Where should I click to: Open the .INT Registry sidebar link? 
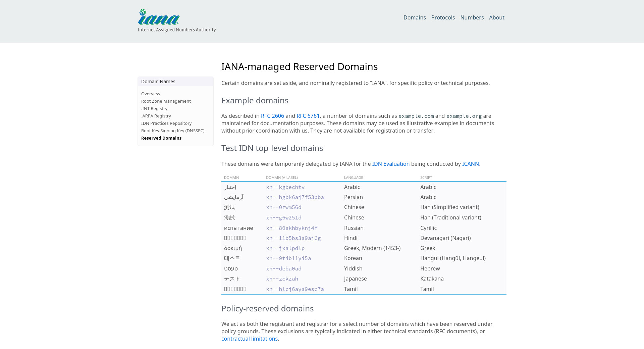point(154,108)
